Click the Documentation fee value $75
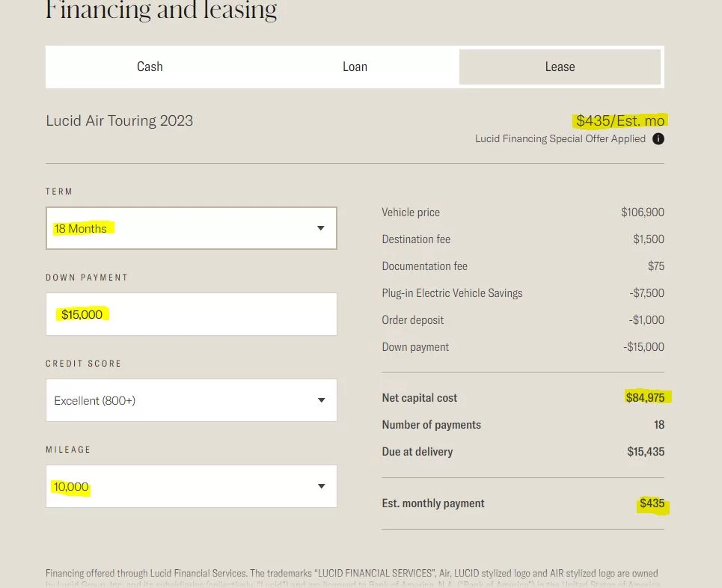The image size is (722, 588). pos(655,266)
